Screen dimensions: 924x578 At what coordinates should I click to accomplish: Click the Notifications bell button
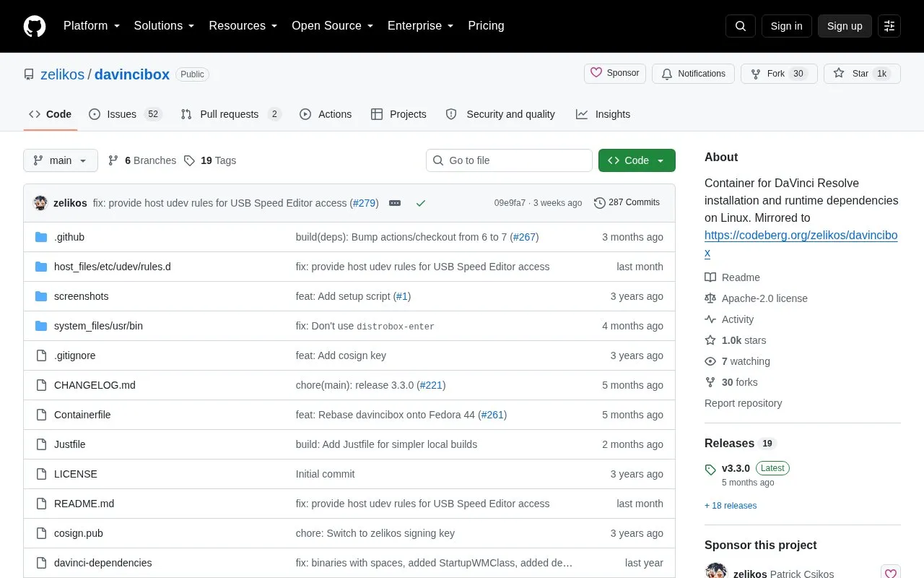coord(693,74)
